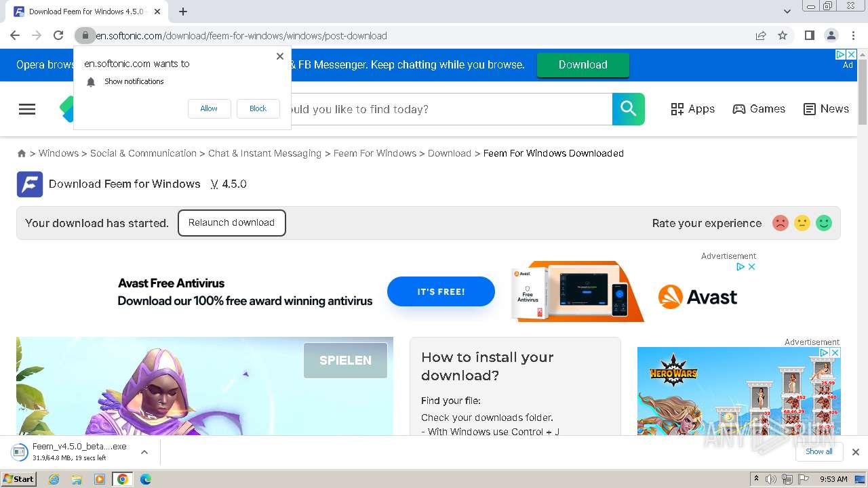Screen dimensions: 868x488
Task: Close the Avast advertisement
Action: (x=751, y=267)
